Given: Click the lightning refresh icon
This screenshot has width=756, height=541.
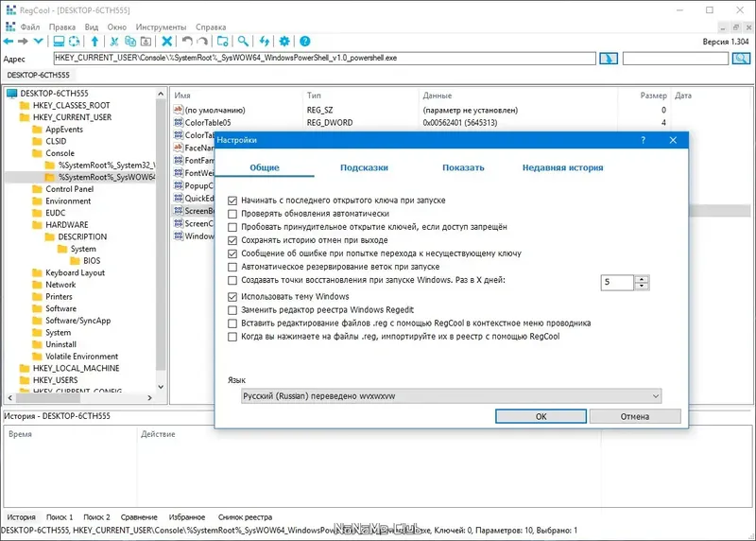Looking at the screenshot, I should 265,42.
